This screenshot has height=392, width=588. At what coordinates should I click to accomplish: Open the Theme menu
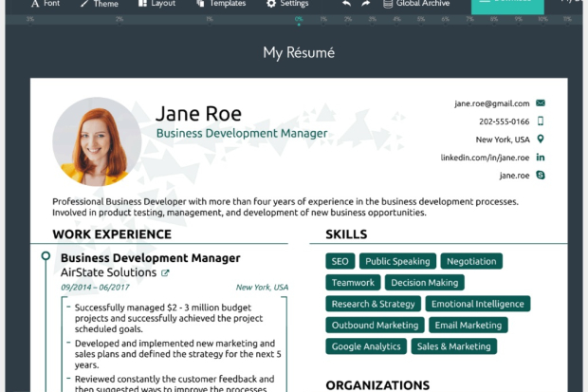click(99, 4)
